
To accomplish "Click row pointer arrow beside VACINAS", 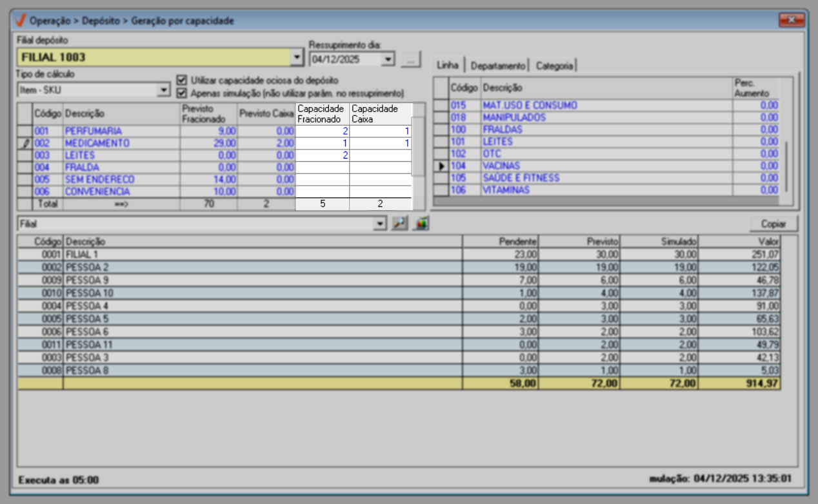I will [x=441, y=166].
